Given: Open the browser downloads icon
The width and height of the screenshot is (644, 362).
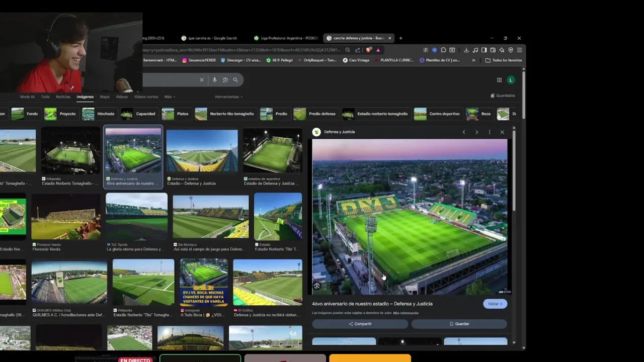Looking at the screenshot, I should (x=466, y=50).
